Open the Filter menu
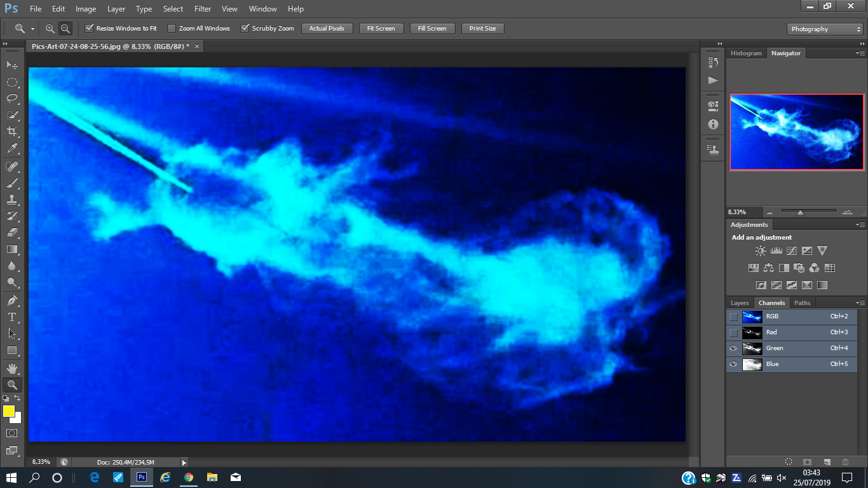Viewport: 868px width, 488px height. click(x=203, y=9)
